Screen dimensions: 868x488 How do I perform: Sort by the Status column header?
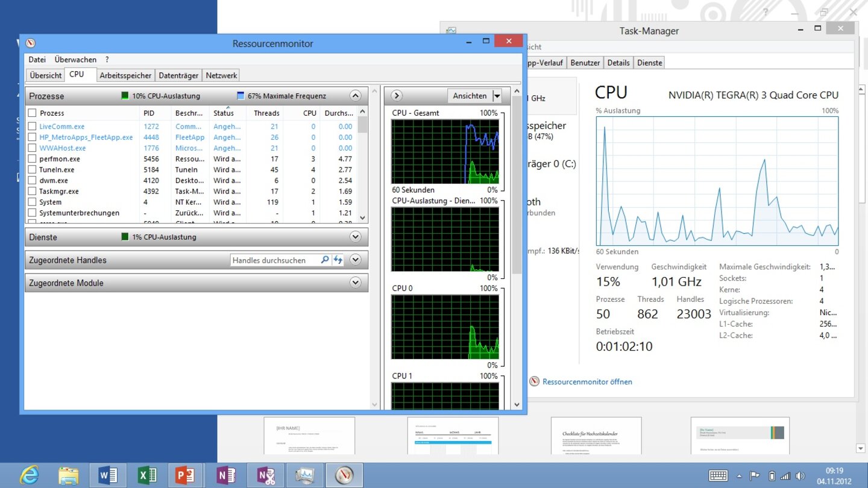[x=227, y=113]
